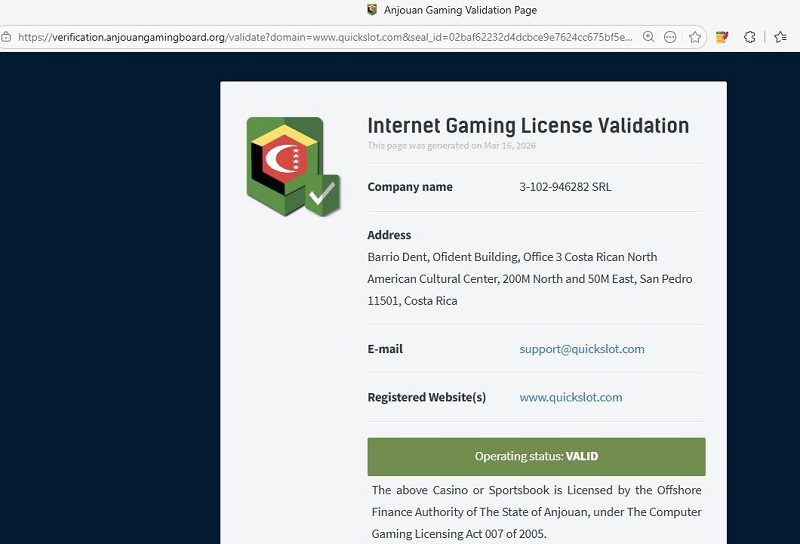Click the Internet Gaming License Validation heading

pyautogui.click(x=528, y=126)
